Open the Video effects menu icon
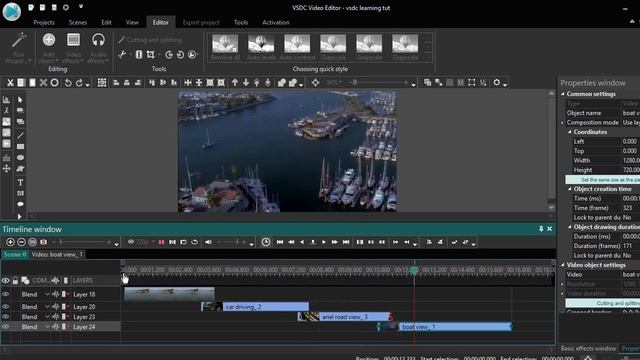This screenshot has height=360, width=640. click(x=73, y=40)
